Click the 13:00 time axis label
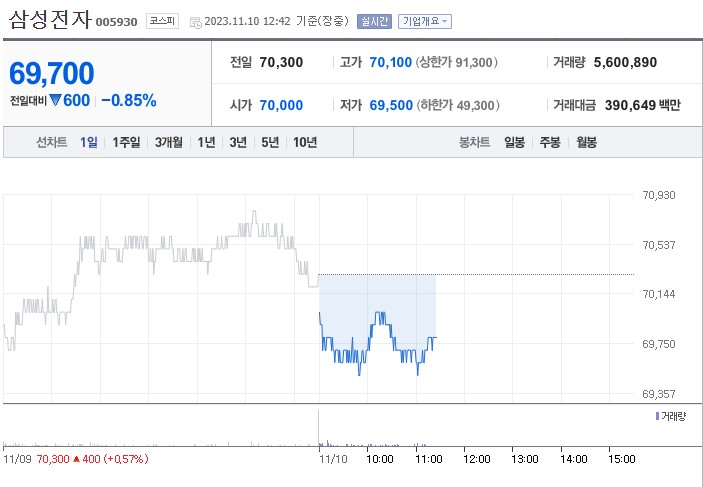 point(525,459)
